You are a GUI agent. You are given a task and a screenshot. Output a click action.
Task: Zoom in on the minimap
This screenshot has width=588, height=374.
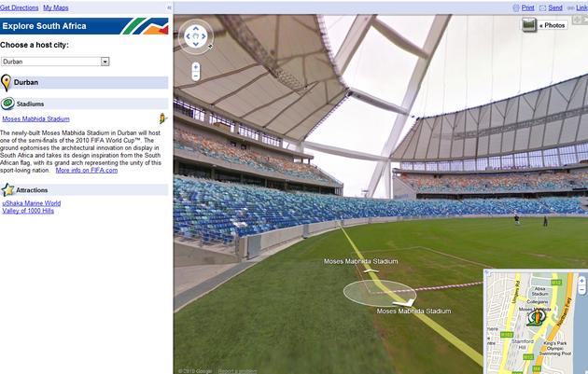pos(581,281)
